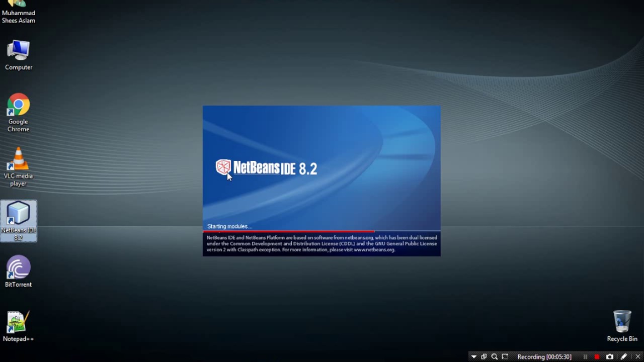Stop the recording with the red button
Image resolution: width=644 pixels, height=362 pixels.
click(x=597, y=357)
